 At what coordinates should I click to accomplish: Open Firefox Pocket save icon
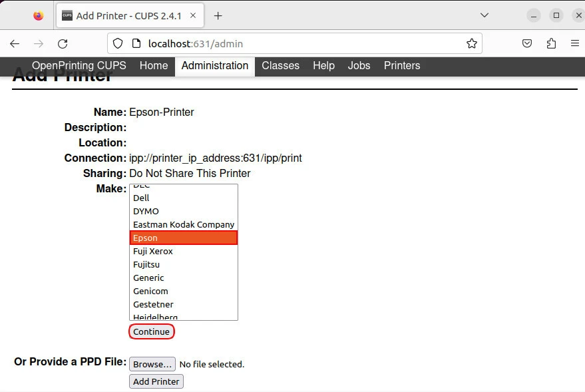pos(526,43)
